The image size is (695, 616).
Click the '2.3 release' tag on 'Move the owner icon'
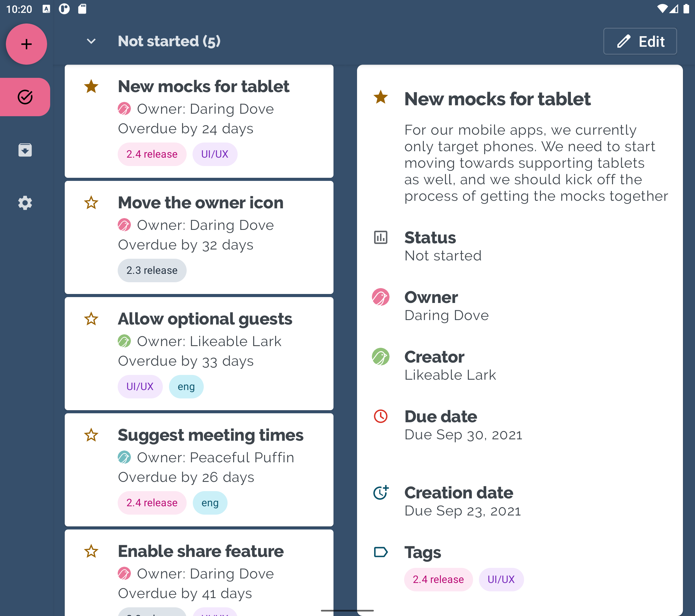pos(151,270)
